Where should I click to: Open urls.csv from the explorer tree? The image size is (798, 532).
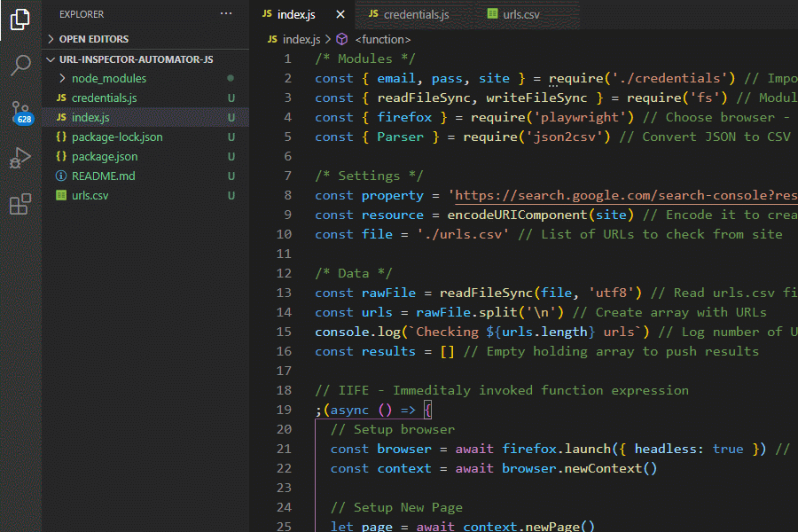click(90, 195)
